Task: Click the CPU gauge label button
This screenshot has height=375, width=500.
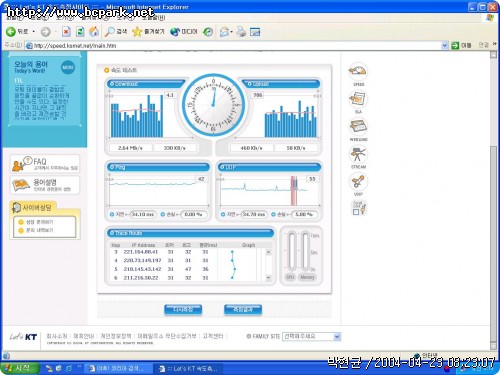Action: (290, 277)
